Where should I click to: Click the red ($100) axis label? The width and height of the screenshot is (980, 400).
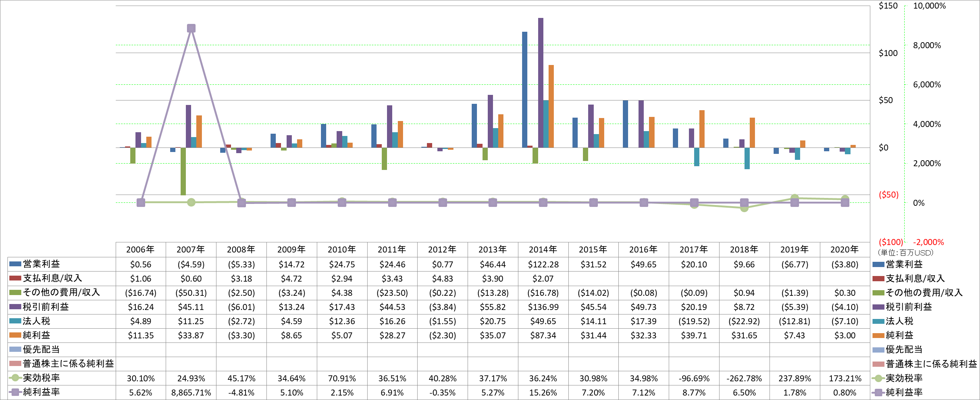890,242
